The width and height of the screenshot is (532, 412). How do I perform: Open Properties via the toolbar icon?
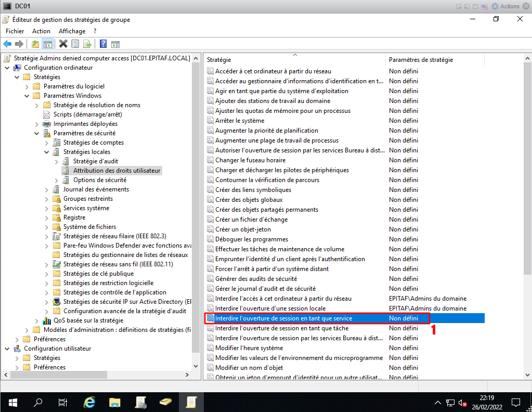[75, 44]
